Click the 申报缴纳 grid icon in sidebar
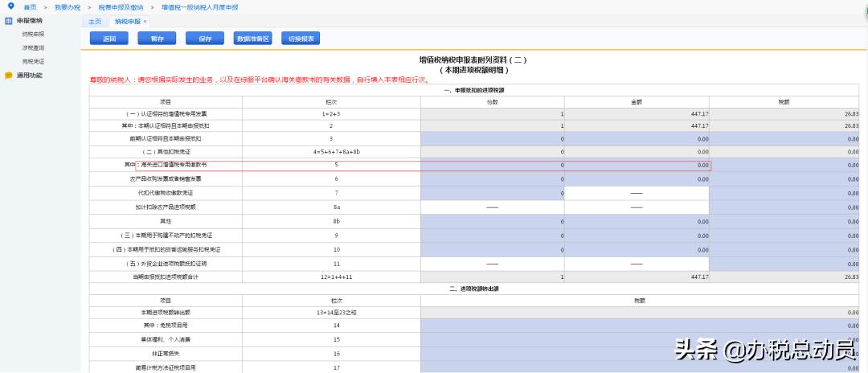This screenshot has height=373, width=868. point(8,20)
